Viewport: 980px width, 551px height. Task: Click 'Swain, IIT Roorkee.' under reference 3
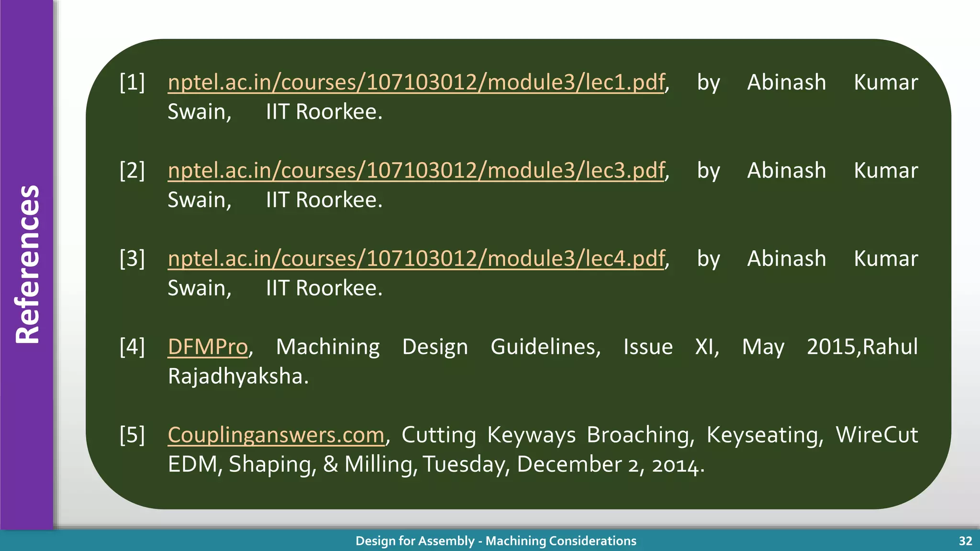point(275,288)
